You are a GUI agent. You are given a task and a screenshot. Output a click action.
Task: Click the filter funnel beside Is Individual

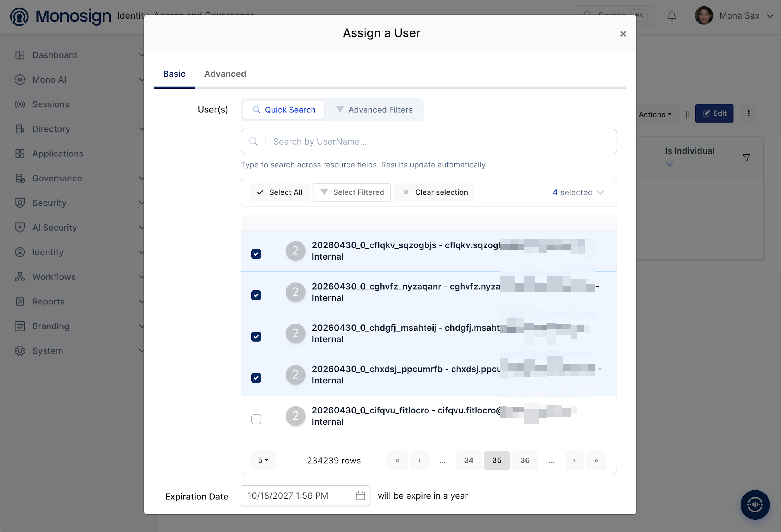pos(746,158)
